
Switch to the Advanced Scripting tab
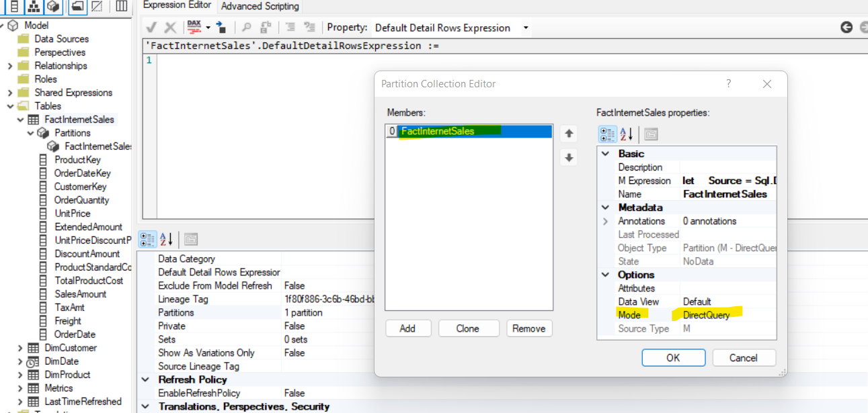(260, 6)
